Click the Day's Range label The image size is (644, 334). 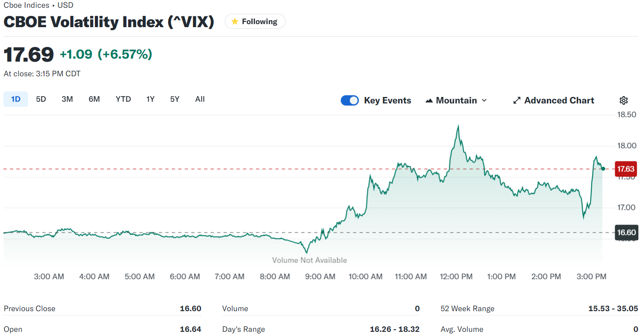[243, 329]
